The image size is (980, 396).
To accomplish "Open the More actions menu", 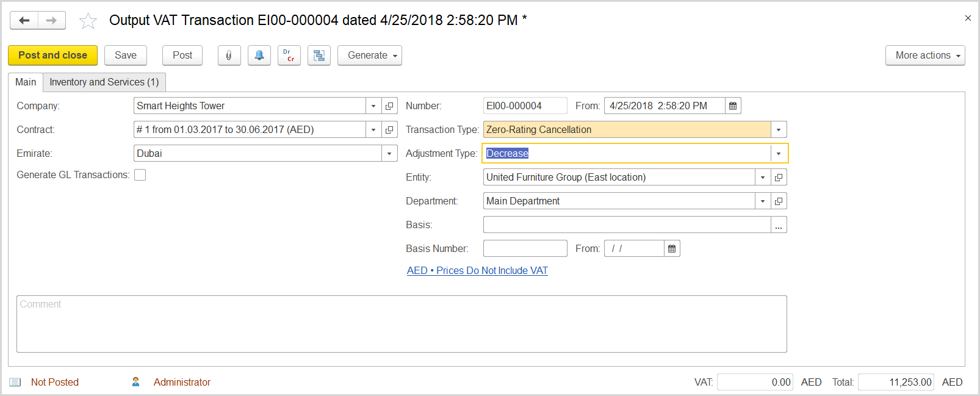I will click(925, 55).
